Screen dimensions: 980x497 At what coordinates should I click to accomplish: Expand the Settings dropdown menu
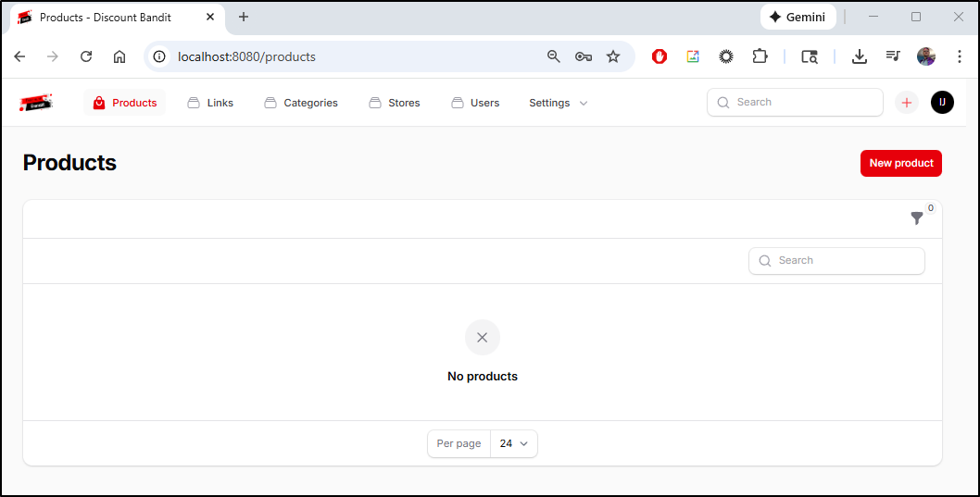point(558,103)
